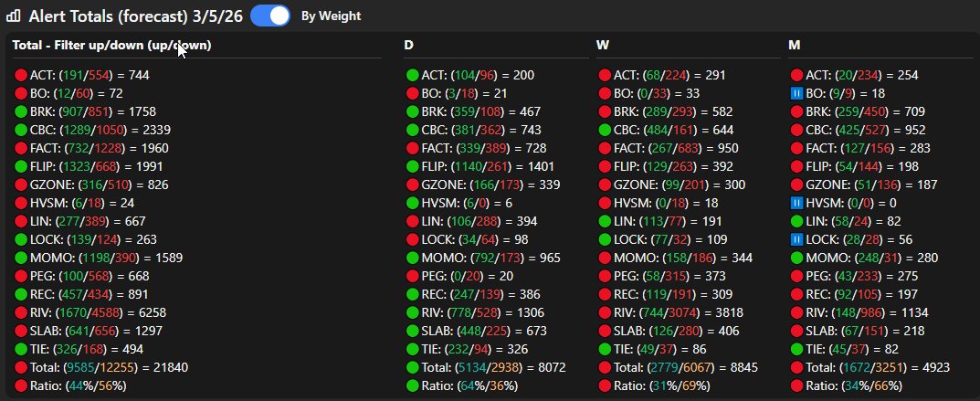Click the Total - Filter up/down header
The width and height of the screenshot is (980, 401).
[111, 45]
